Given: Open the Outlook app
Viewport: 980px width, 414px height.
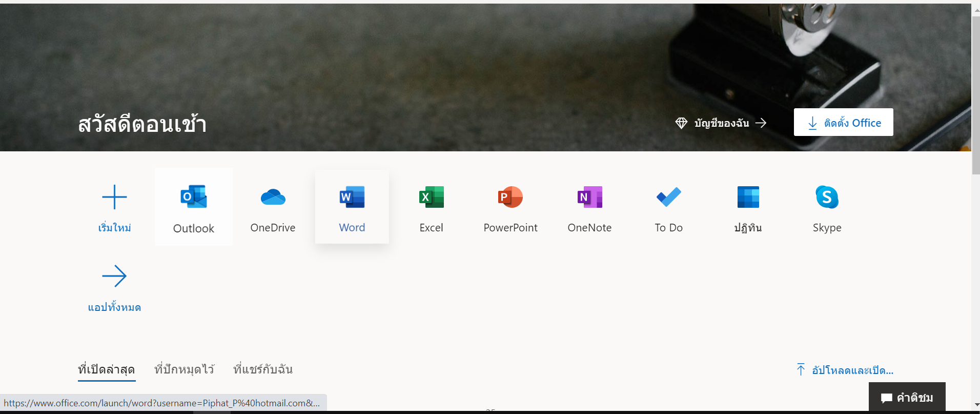Looking at the screenshot, I should tap(194, 207).
